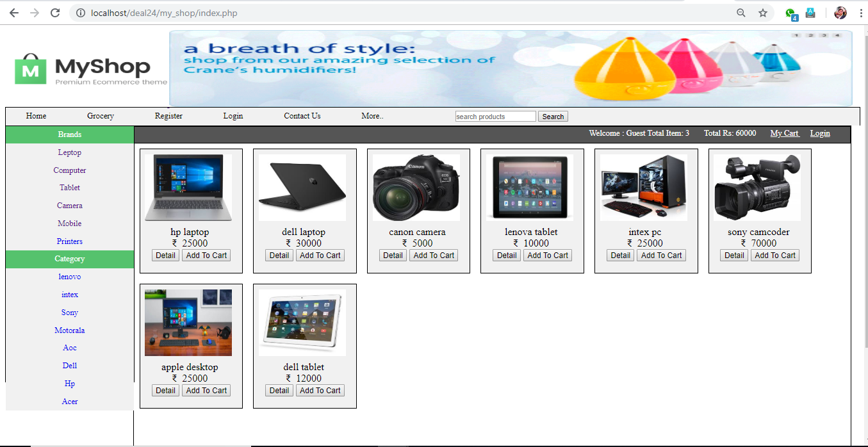Open the Chrome profile avatar
This screenshot has height=447, width=868.
(x=840, y=13)
